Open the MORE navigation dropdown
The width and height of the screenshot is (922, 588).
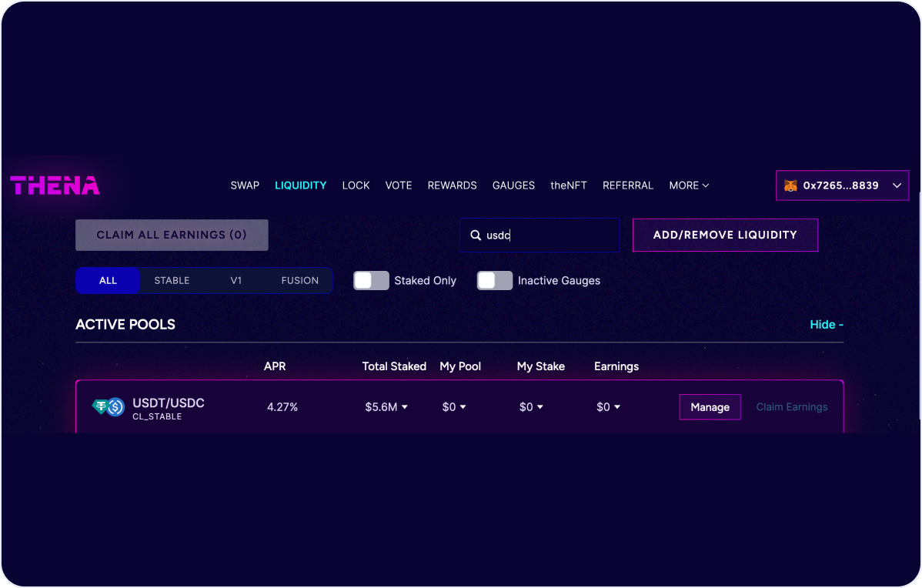pos(689,185)
